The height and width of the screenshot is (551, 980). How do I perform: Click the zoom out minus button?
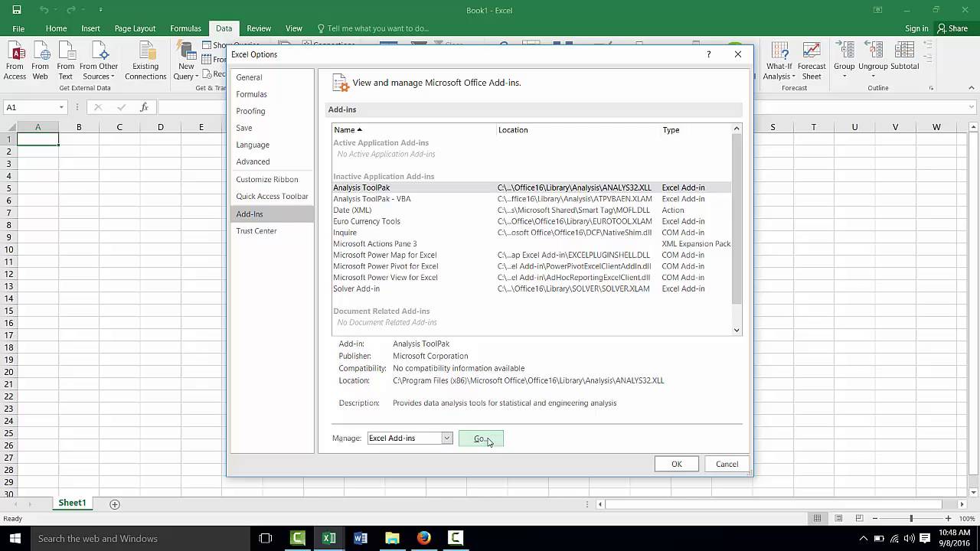[x=874, y=518]
